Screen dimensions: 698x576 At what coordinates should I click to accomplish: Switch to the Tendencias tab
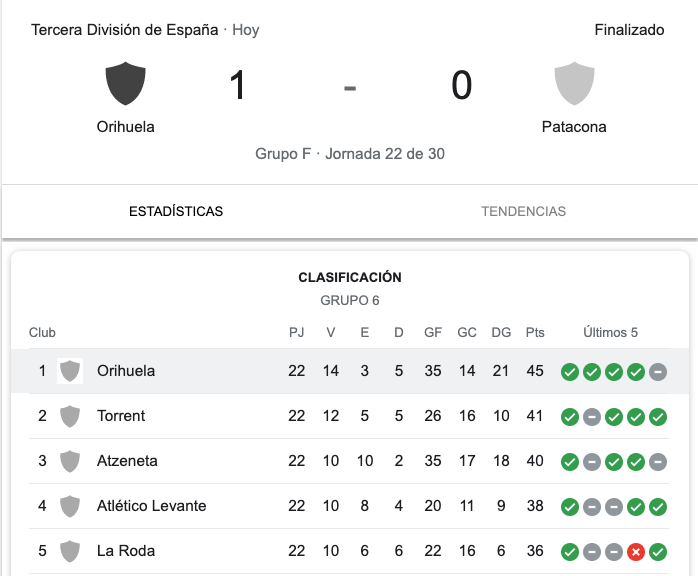point(523,211)
